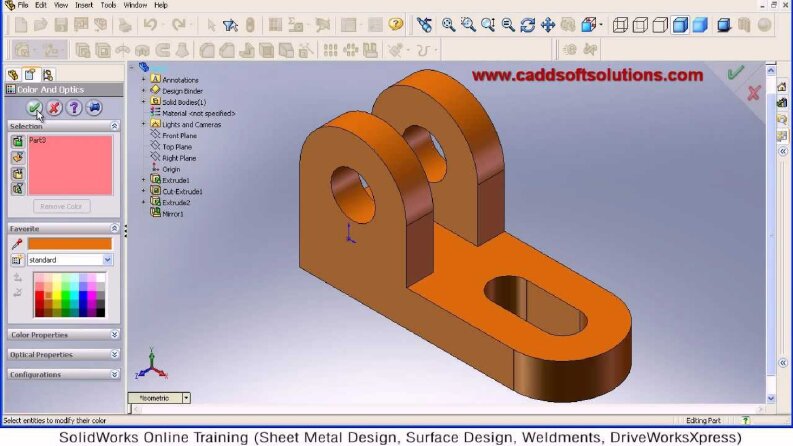The width and height of the screenshot is (793, 446).
Task: Select Mirror1 in the feature tree
Action: click(172, 214)
